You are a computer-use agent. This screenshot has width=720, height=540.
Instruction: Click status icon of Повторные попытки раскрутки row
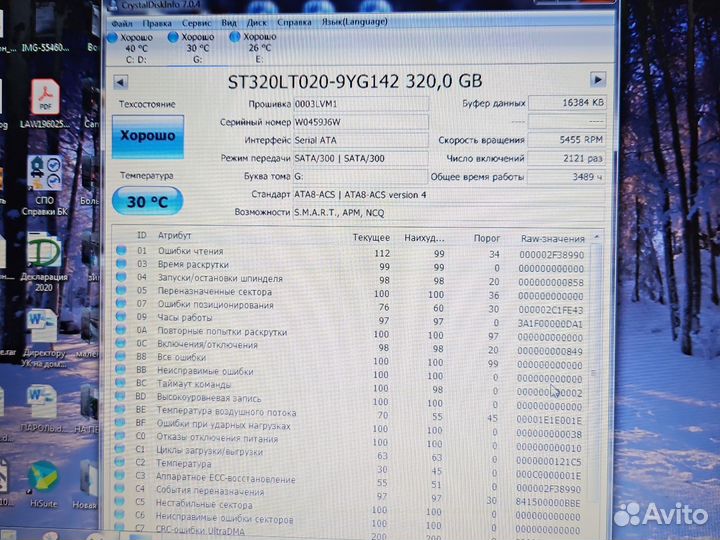tap(121, 330)
